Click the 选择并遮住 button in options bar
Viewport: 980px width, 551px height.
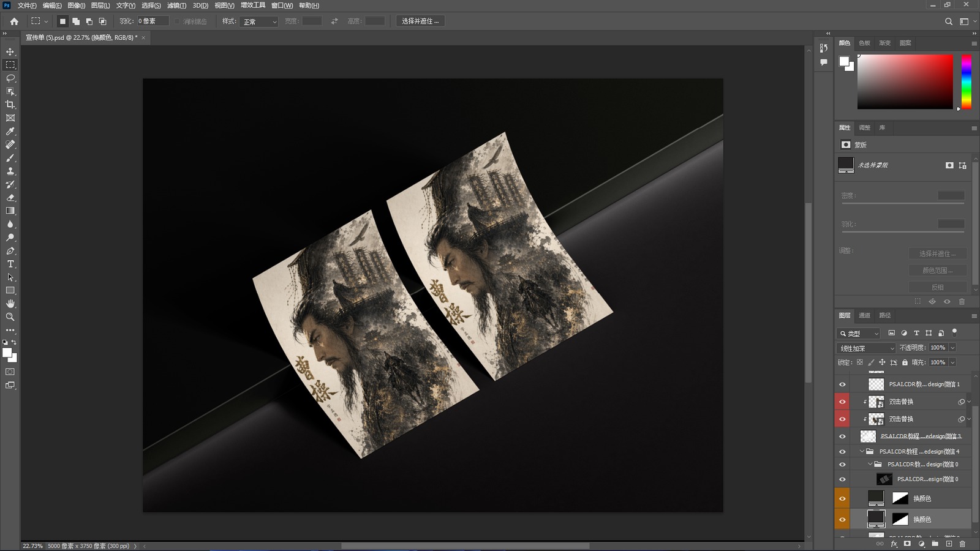pyautogui.click(x=420, y=21)
